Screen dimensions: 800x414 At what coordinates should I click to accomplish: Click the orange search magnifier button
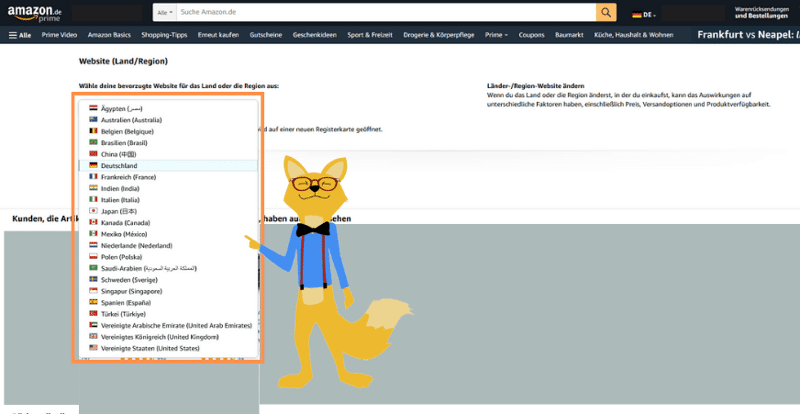(x=606, y=12)
